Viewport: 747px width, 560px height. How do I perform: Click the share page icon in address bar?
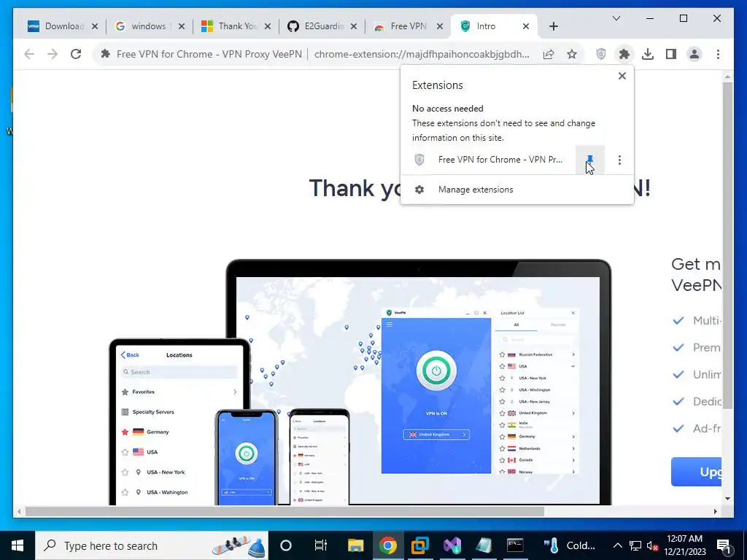pos(549,54)
